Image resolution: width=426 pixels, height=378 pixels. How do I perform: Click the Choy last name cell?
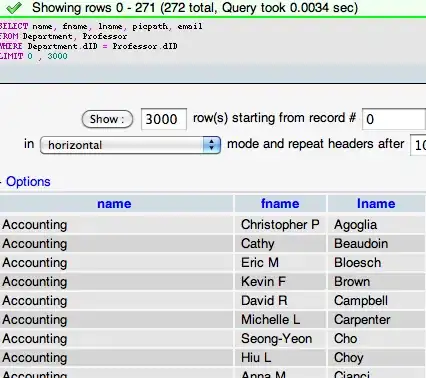click(x=377, y=358)
